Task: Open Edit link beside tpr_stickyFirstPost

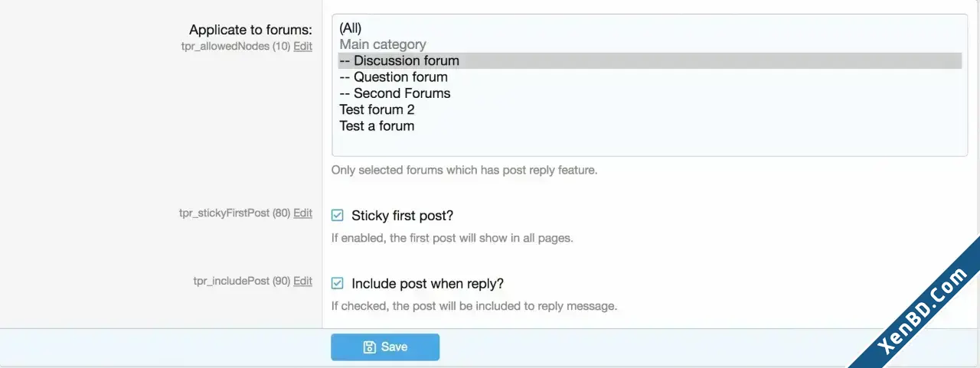Action: point(302,213)
